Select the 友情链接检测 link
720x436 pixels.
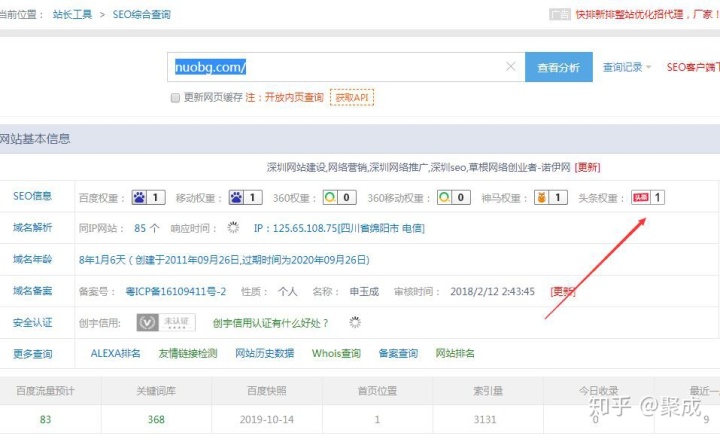(187, 353)
